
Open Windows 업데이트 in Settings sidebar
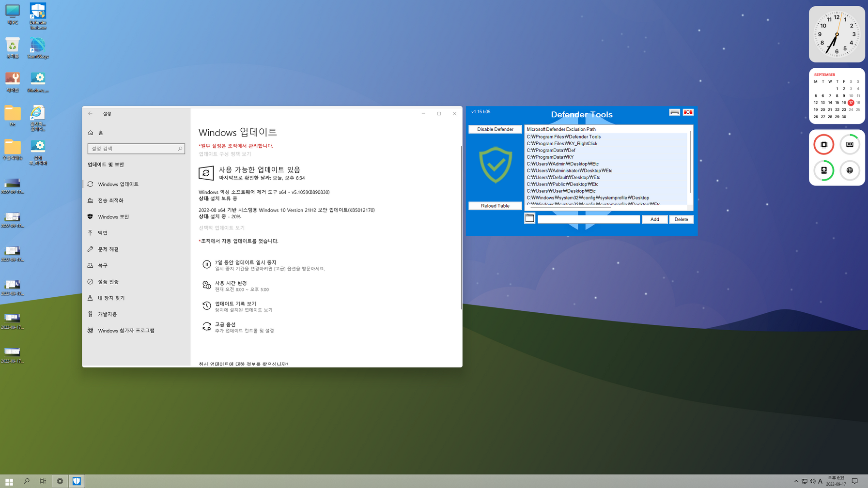pos(137,184)
